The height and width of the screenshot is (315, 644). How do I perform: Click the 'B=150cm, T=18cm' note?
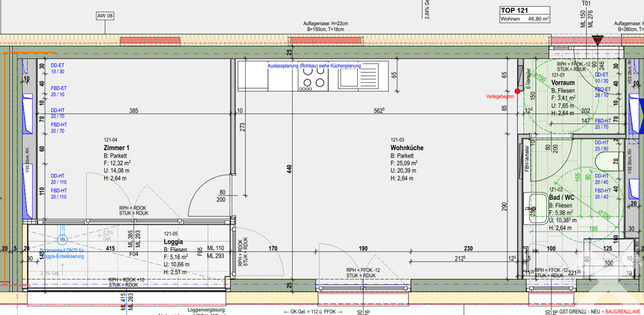tap(325, 30)
